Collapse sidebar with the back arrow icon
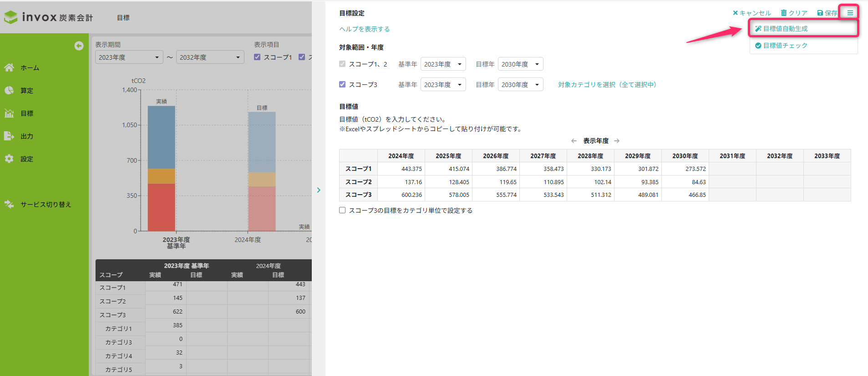Screen dimensions: 868x376 (79, 46)
